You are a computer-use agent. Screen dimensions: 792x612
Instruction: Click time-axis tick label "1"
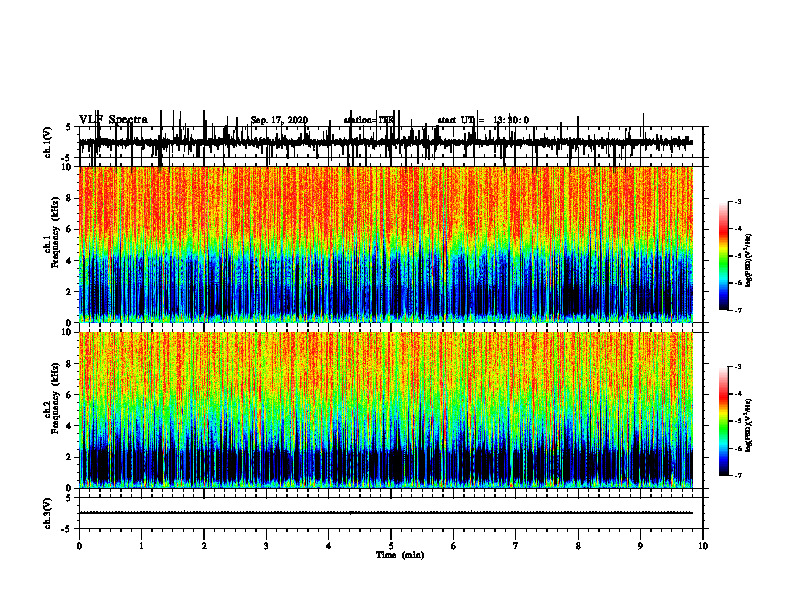tap(141, 546)
